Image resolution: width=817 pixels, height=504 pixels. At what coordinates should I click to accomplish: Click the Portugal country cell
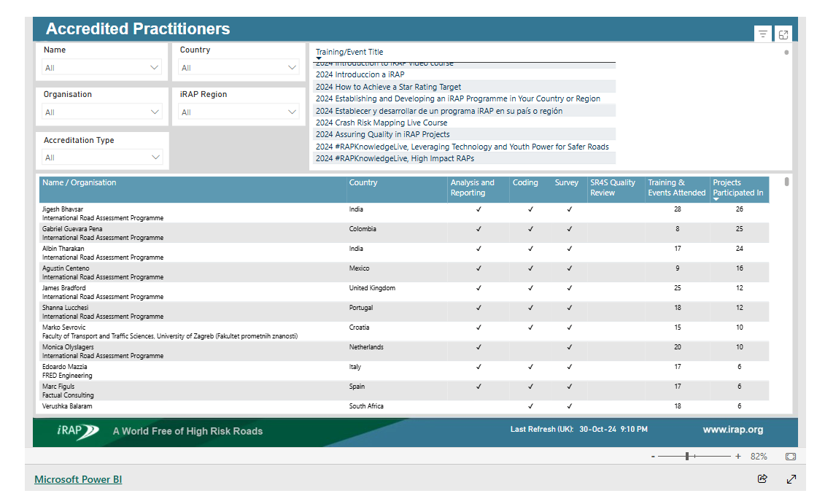tap(360, 308)
